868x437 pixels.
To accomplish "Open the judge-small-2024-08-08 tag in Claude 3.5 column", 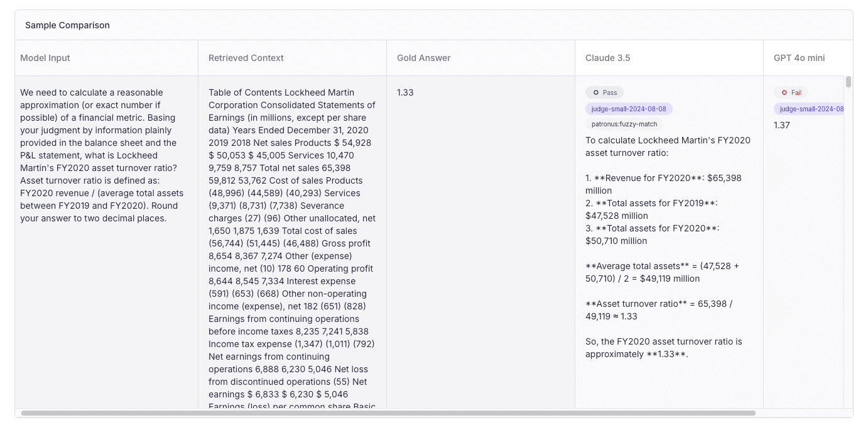I will click(629, 109).
